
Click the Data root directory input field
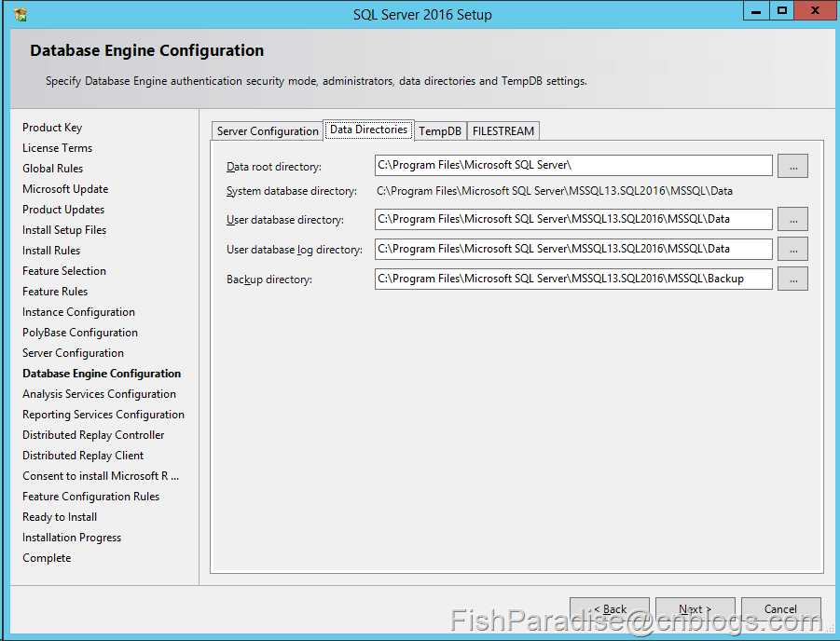click(x=573, y=166)
